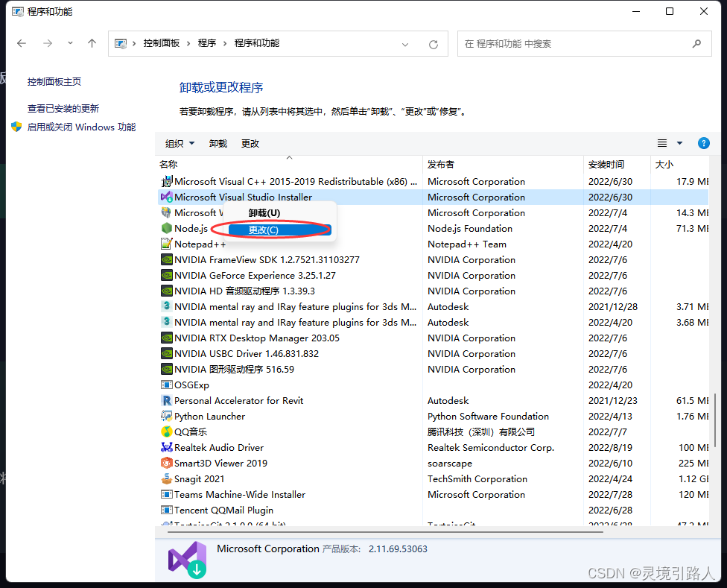
Task: Click the vertical scrollbar of program list
Action: (714, 420)
